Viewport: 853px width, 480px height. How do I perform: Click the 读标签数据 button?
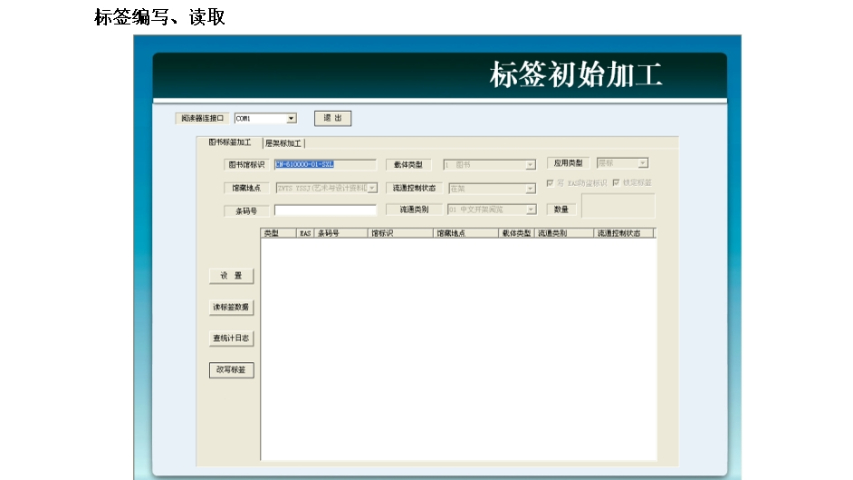click(x=231, y=307)
